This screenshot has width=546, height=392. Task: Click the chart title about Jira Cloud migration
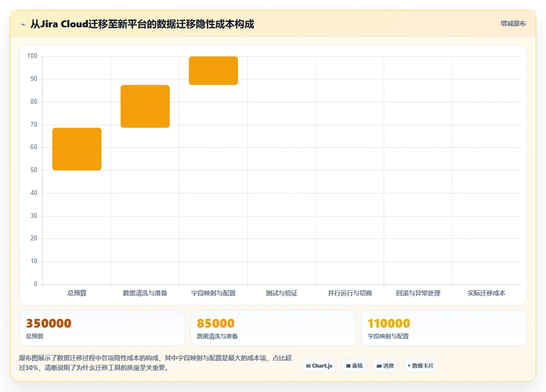click(142, 24)
